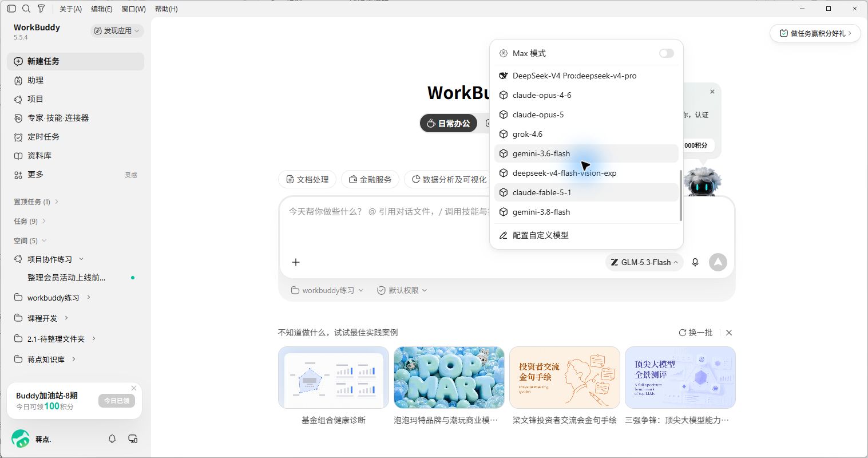This screenshot has width=868, height=458.
Task: Expand the 课程开发 folder
Action: [x=66, y=318]
